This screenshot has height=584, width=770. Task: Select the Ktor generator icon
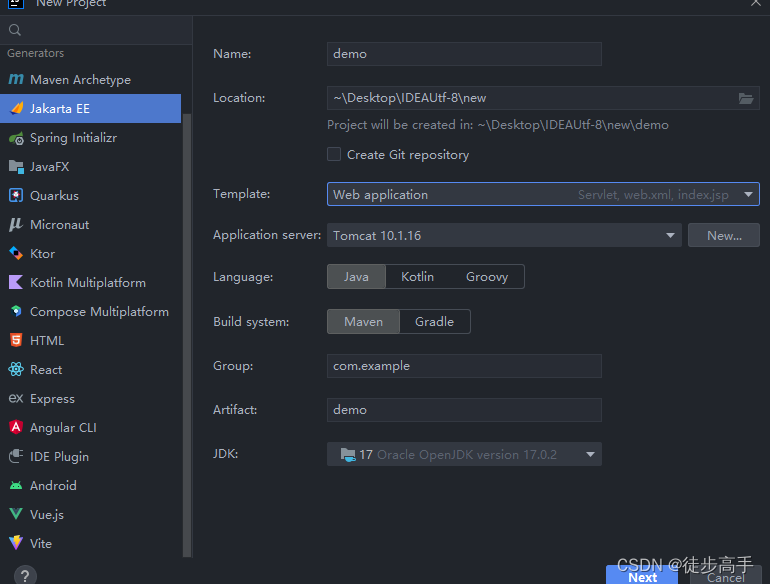(16, 253)
